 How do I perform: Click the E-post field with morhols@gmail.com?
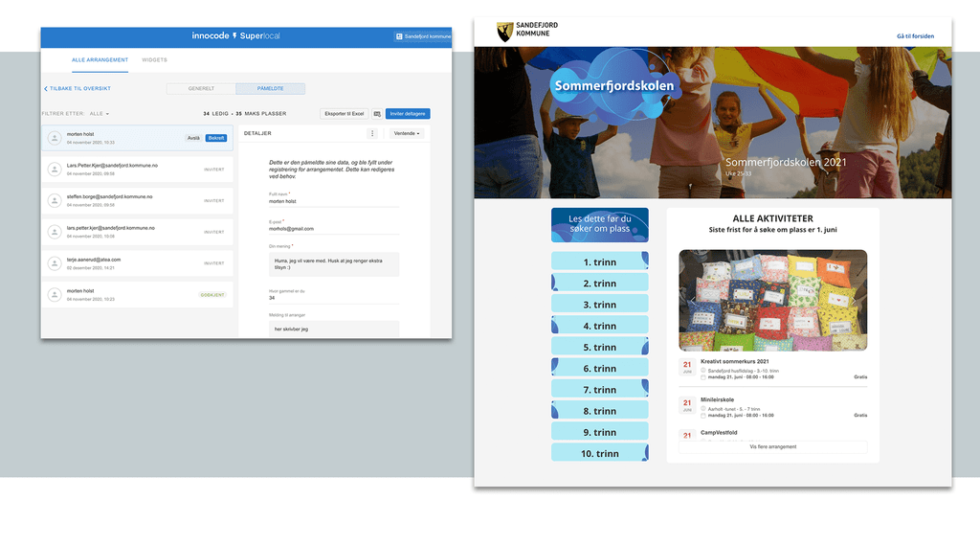334,229
